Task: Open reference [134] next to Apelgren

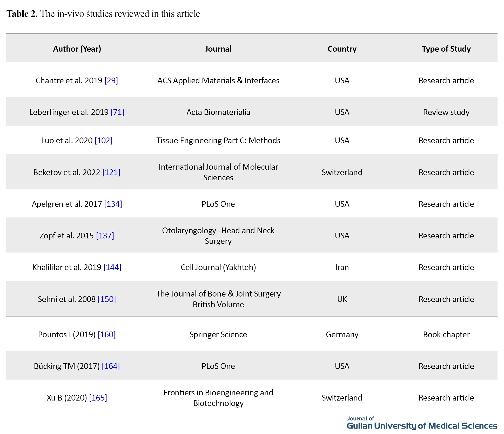Action: point(113,204)
